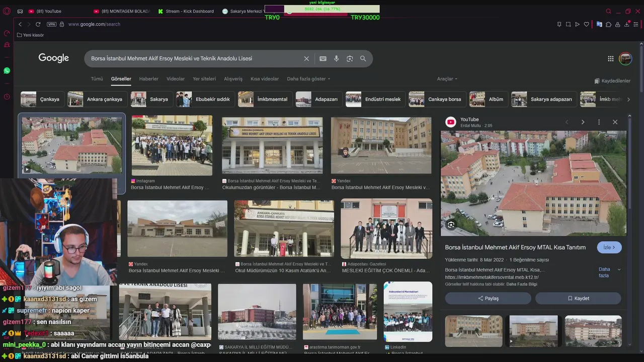Viewport: 644px width, 362px height.
Task: Open Easy Setup sliders icon
Action: tap(636, 24)
